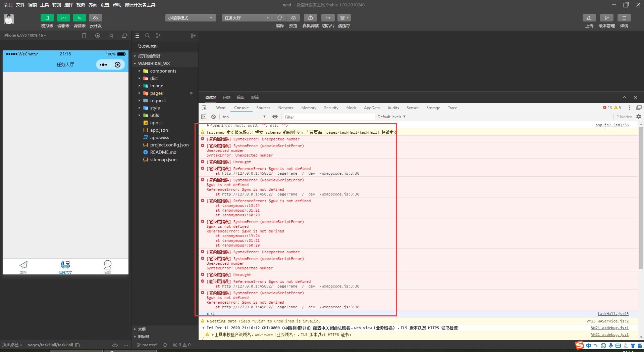
Task: Open the VM23 WAService.js:2 source link
Action: click(x=607, y=321)
